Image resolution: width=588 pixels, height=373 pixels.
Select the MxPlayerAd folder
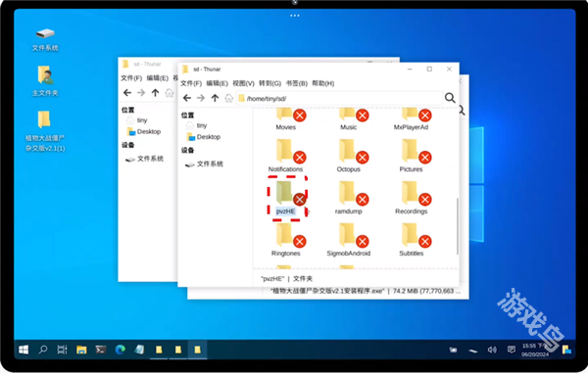[x=411, y=119]
